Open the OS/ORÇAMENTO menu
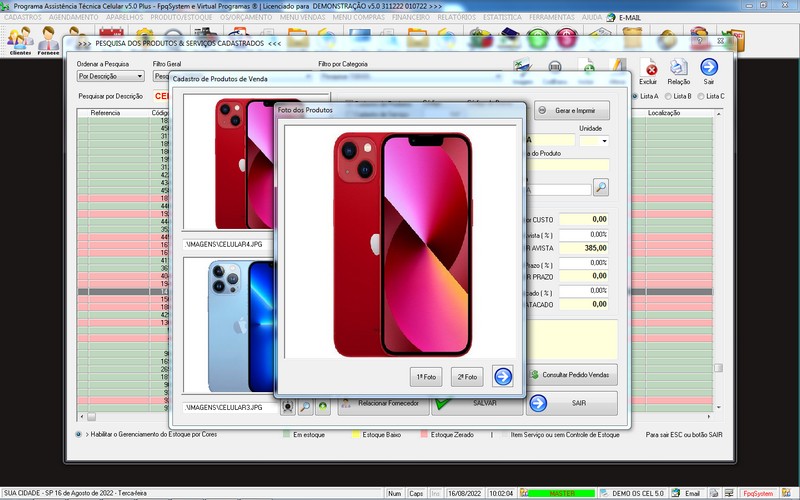 [246, 17]
